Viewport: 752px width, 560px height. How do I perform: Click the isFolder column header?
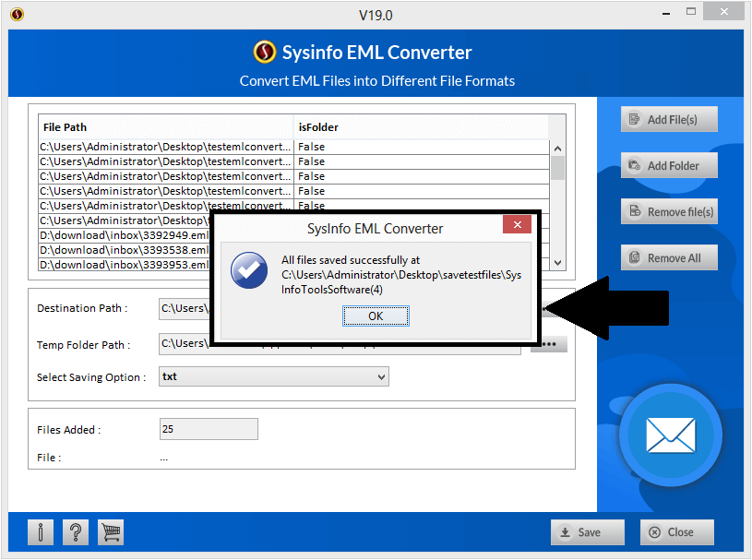coord(421,127)
